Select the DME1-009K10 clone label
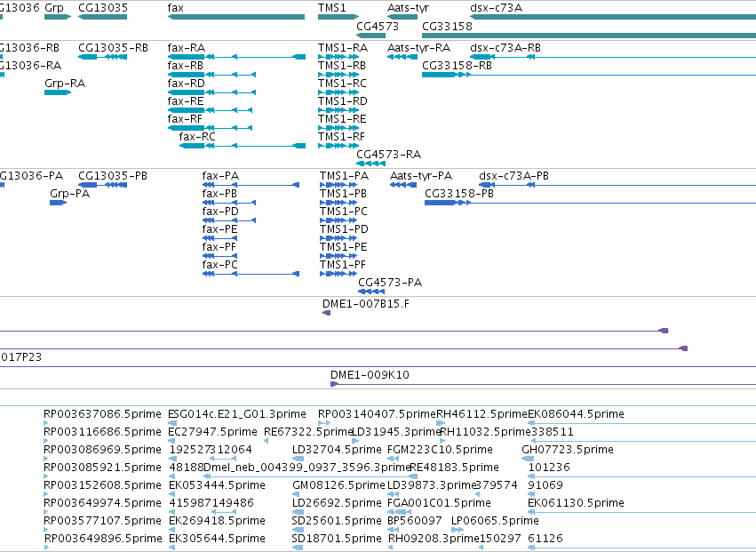The width and height of the screenshot is (756, 552). [x=370, y=375]
